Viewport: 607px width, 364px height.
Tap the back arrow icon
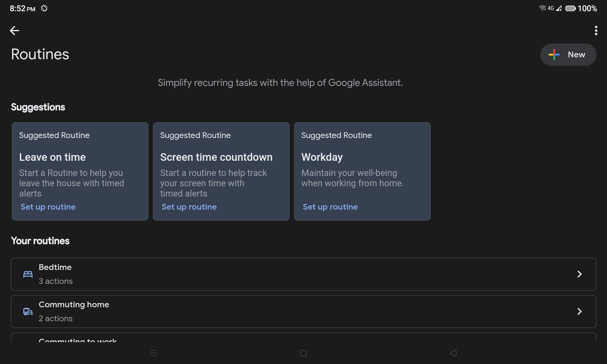tap(14, 30)
